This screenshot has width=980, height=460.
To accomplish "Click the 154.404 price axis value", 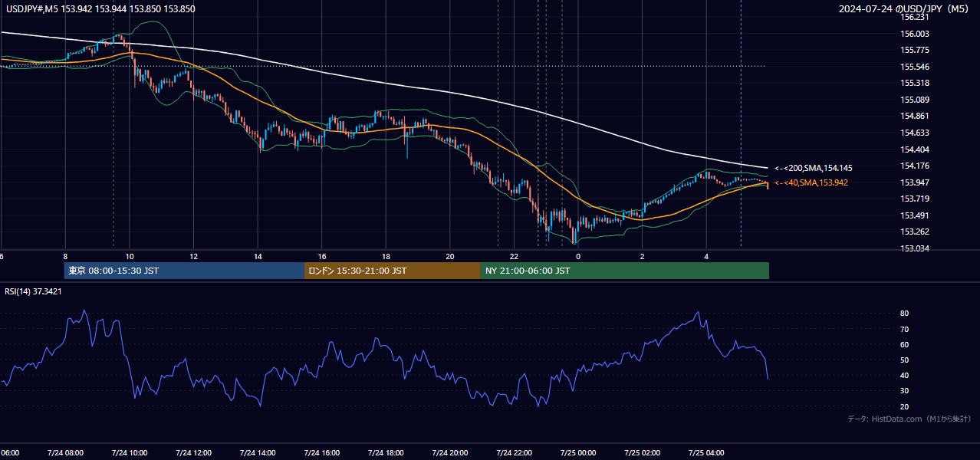I will [915, 149].
